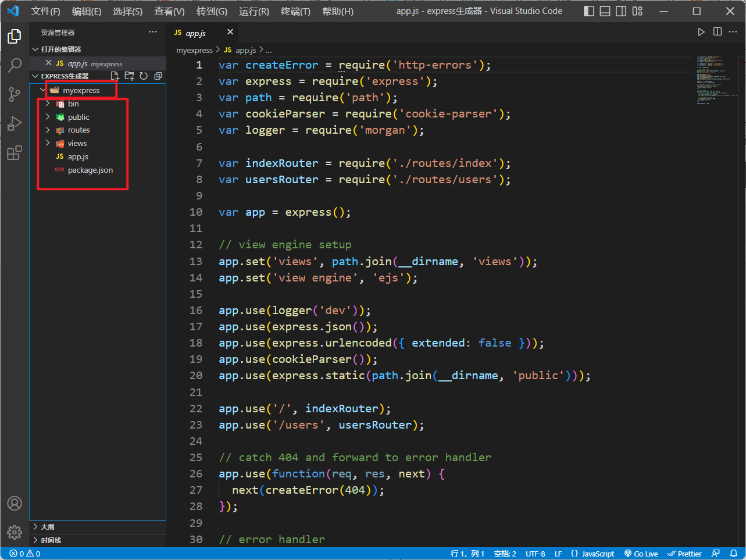This screenshot has height=560, width=746.
Task: Click myexpress in the breadcrumb
Action: [194, 51]
